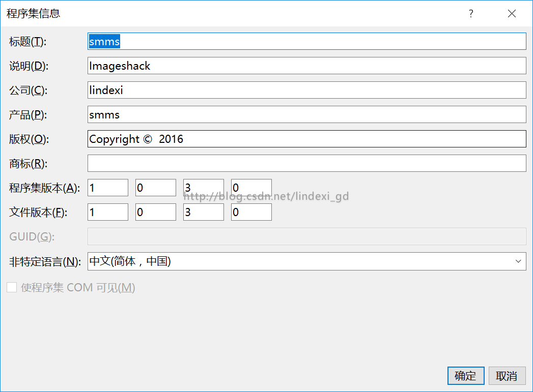Click the 产品(P) label
The width and height of the screenshot is (533, 392).
tap(28, 115)
